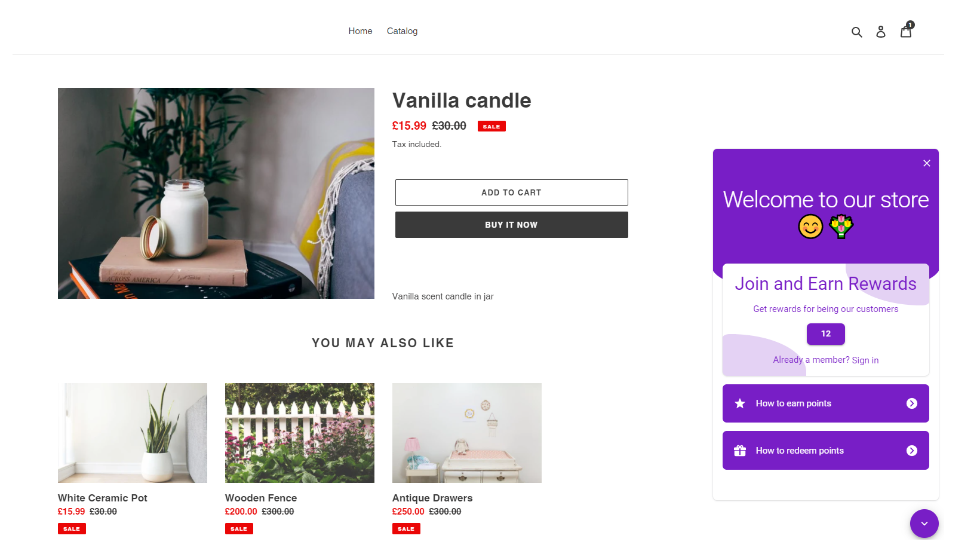Screen dimensions: 980x560
Task: Close the rewards welcome panel
Action: (x=927, y=163)
